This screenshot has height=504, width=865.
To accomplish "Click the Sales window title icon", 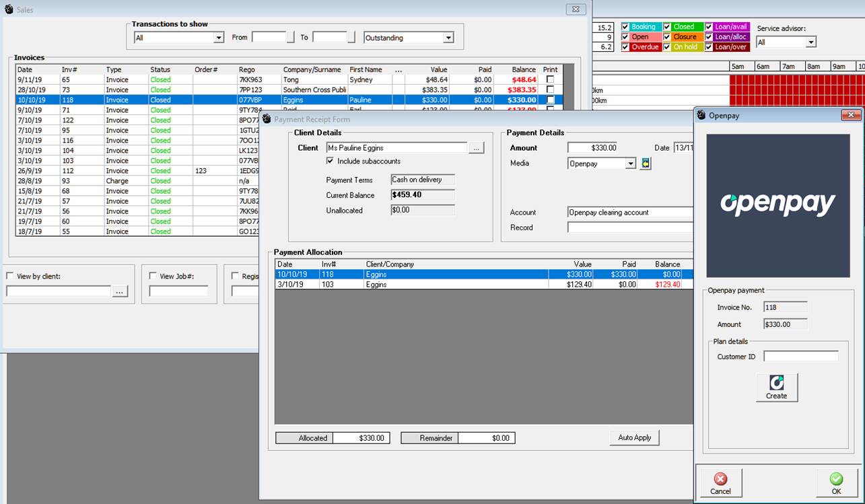I will tap(9, 9).
